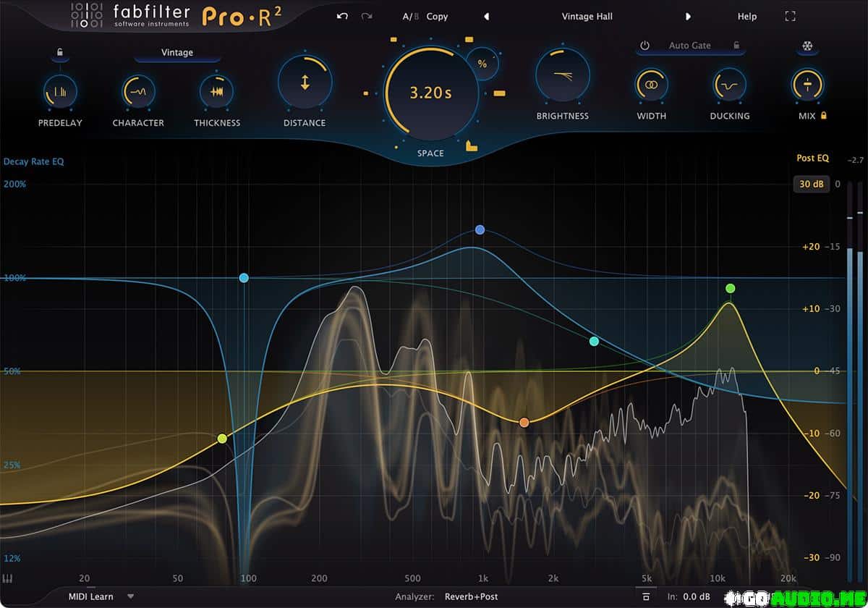
Task: Click the Mix knob
Action: [x=807, y=85]
